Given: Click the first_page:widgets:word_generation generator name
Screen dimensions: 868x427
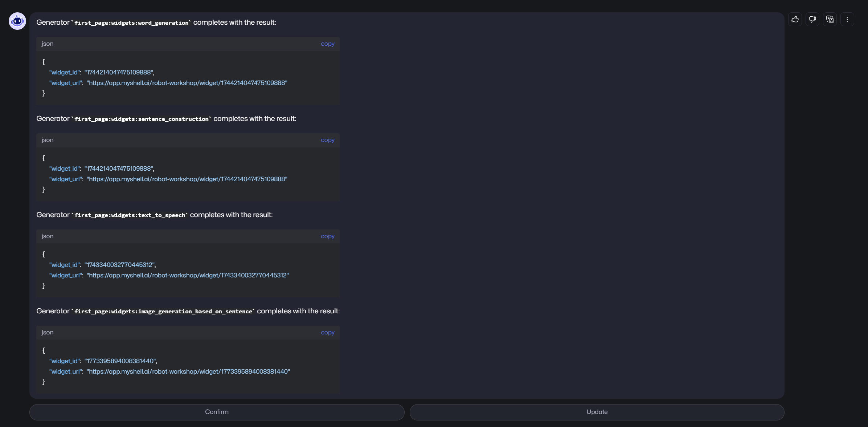Looking at the screenshot, I should click(131, 23).
